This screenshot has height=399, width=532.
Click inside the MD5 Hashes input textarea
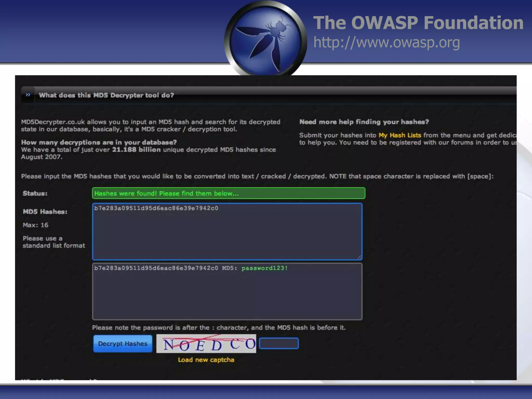click(227, 231)
